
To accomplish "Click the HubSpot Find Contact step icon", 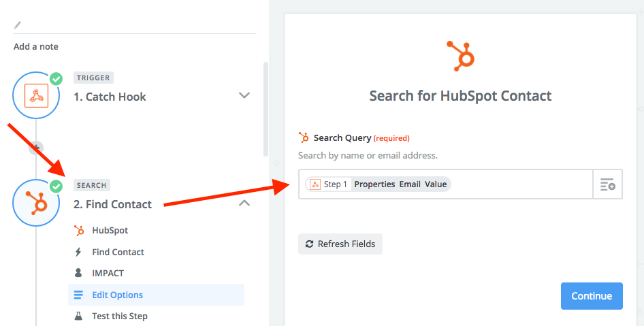I will [x=36, y=203].
